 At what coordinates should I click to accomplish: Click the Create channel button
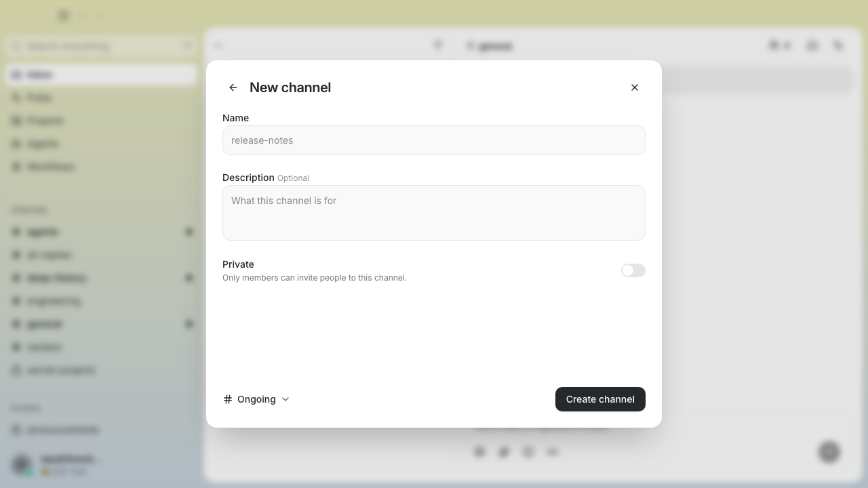600,399
